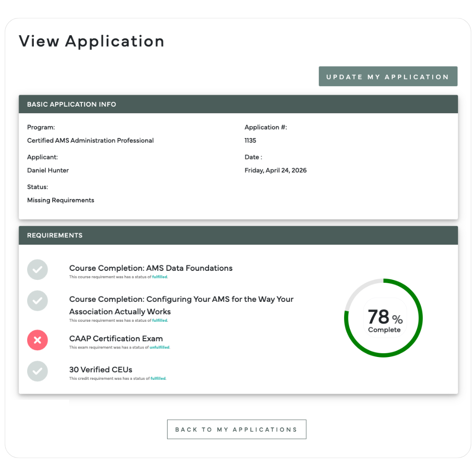Select the View Application heading
The height and width of the screenshot is (476, 476).
coord(91,41)
